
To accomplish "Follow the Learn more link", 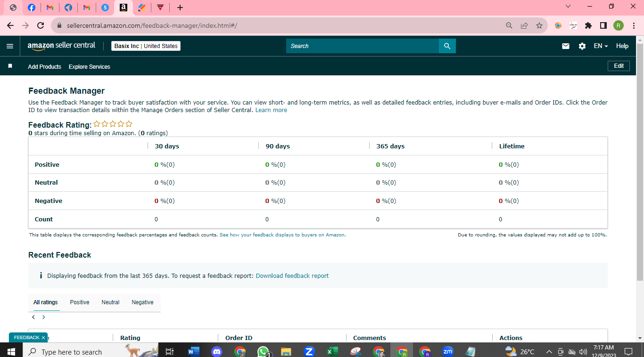I will coord(271,110).
